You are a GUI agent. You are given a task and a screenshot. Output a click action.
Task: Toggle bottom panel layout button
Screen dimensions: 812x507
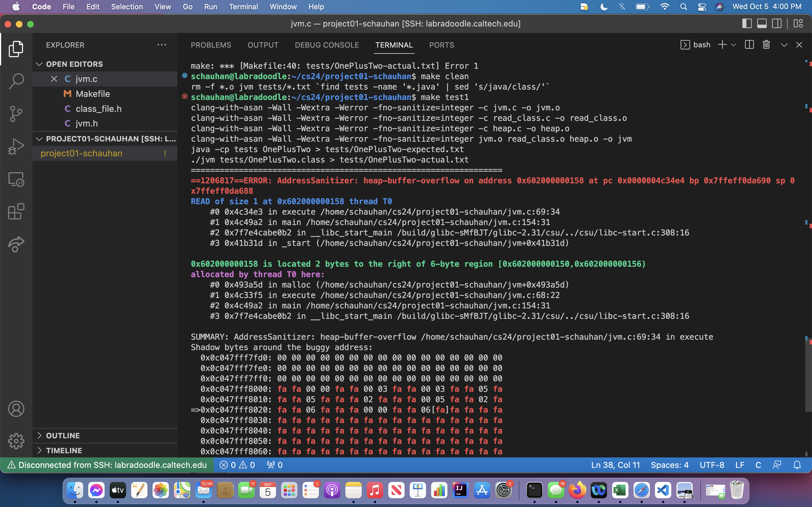tap(762, 24)
